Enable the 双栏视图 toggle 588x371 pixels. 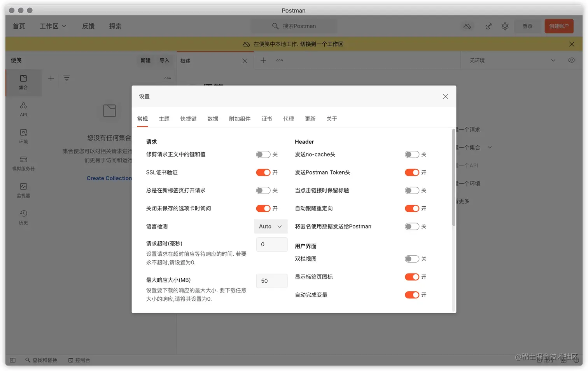coord(412,259)
